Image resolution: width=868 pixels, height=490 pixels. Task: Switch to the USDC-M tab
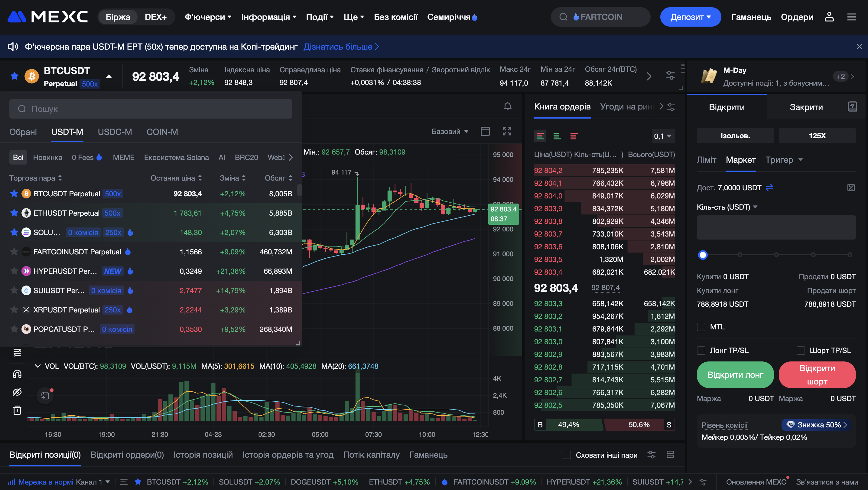click(x=115, y=132)
